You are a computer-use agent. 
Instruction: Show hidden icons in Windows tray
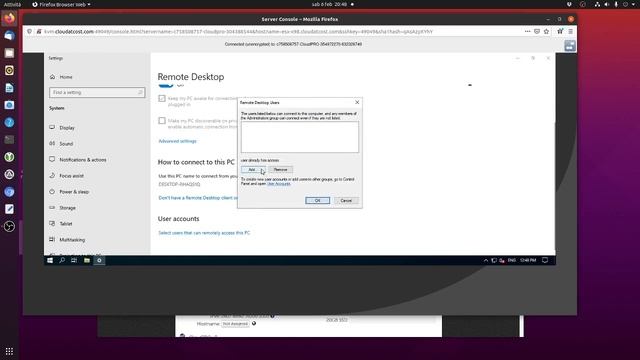pos(486,260)
